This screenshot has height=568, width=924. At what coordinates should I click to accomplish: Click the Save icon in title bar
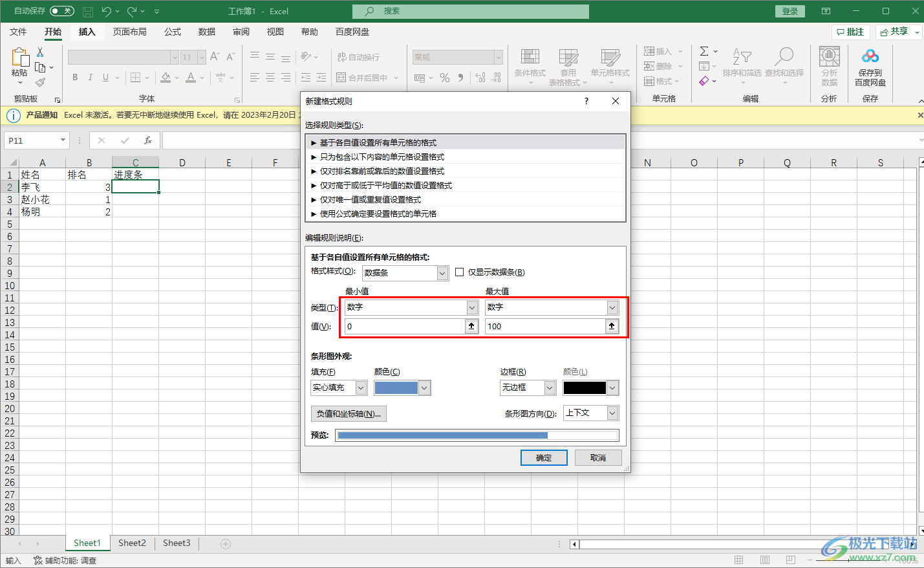88,11
